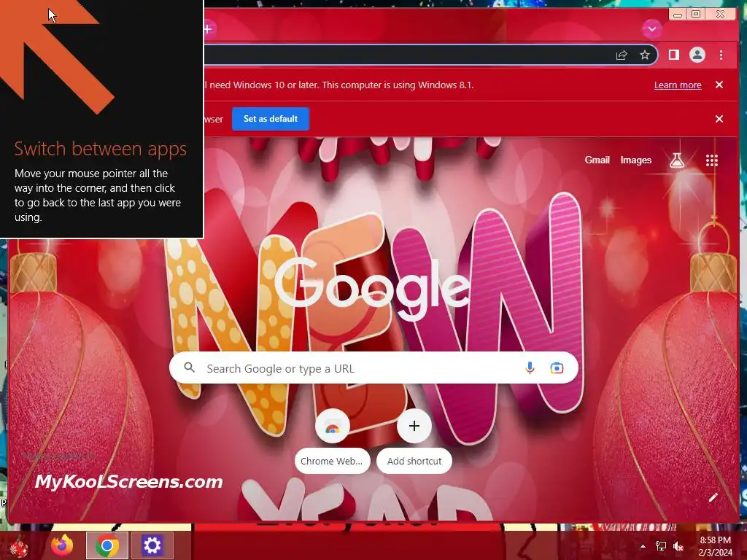Dismiss the default browser infobar
747x560 pixels.
tap(719, 119)
